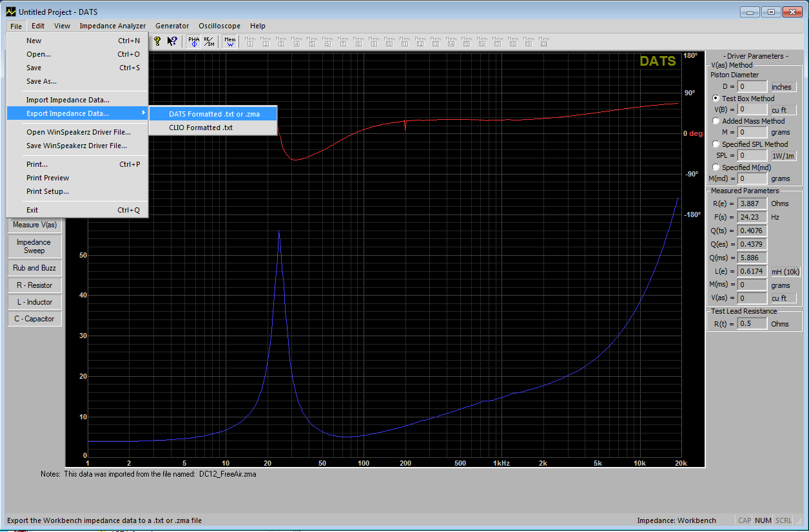Click the Measure V(as) button
Image resolution: width=809 pixels, height=532 pixels.
(x=35, y=225)
